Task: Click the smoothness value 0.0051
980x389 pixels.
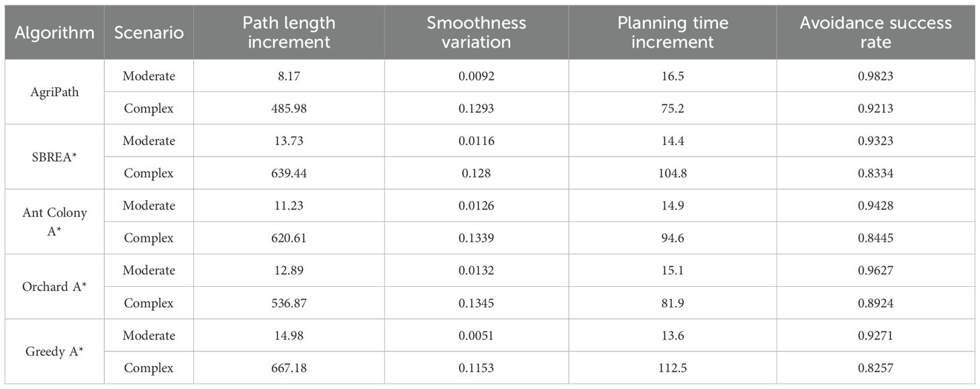Action: (x=476, y=335)
